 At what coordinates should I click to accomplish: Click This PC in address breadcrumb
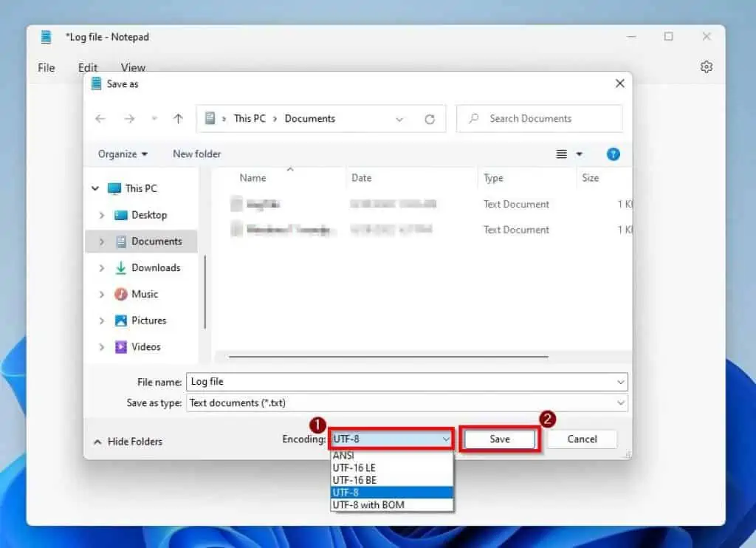click(250, 119)
